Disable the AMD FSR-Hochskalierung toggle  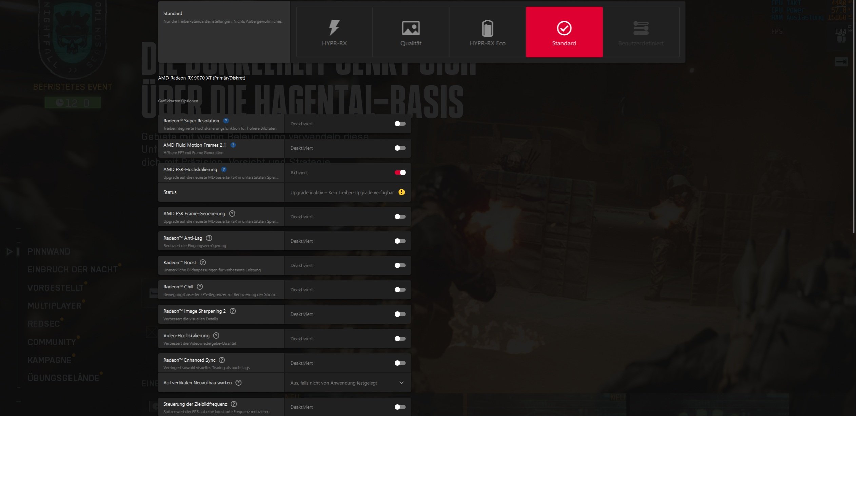point(400,172)
